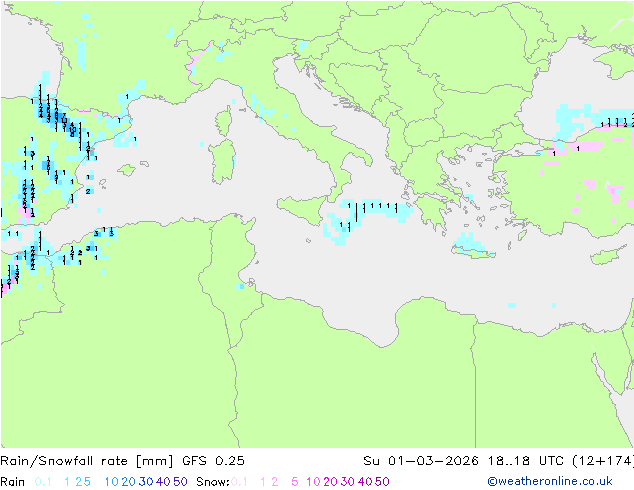This screenshot has width=634, height=490.
Task: Click the island of Corsica on the map
Action: click(x=224, y=120)
